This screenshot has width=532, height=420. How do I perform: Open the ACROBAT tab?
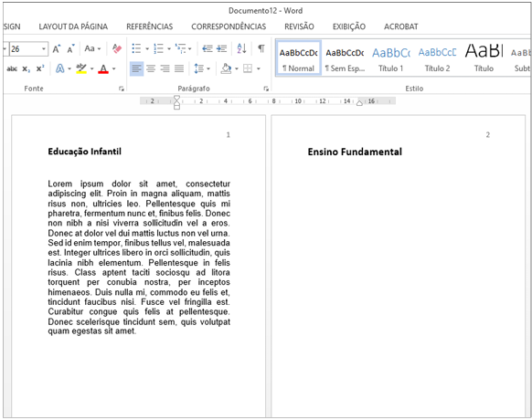pyautogui.click(x=401, y=26)
